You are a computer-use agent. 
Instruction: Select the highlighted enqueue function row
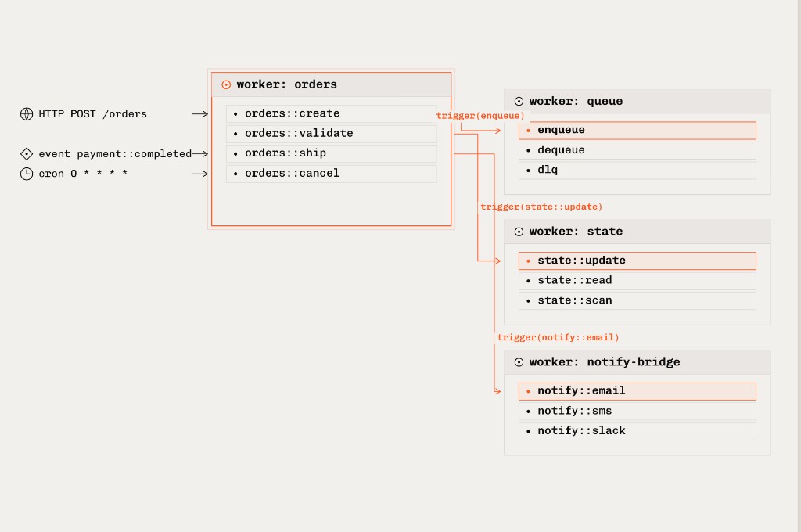pyautogui.click(x=638, y=131)
